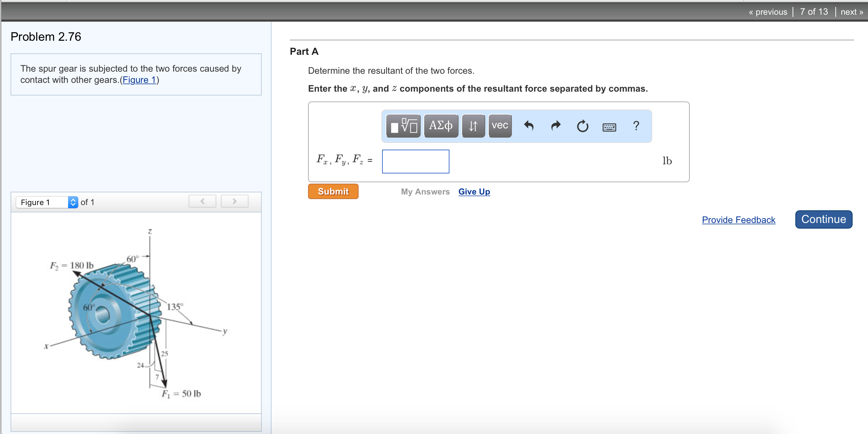This screenshot has width=868, height=434.
Task: Undo the last equation edit
Action: (529, 126)
